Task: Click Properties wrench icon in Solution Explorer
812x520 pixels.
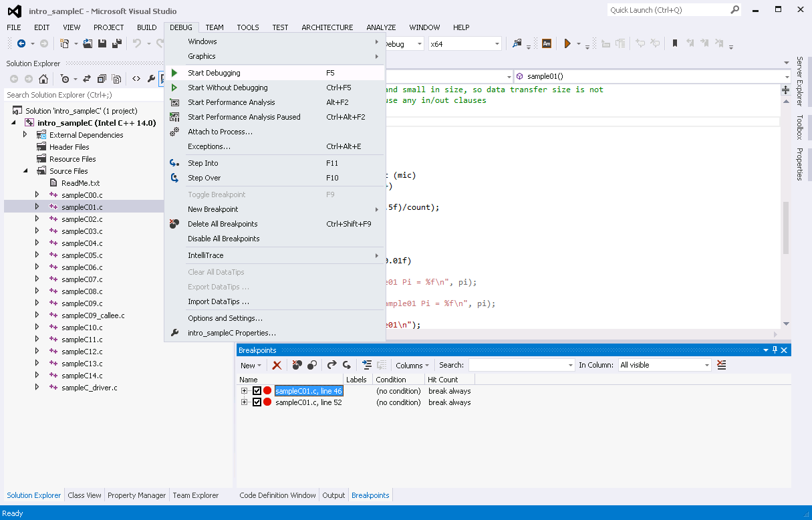Action: (x=151, y=79)
